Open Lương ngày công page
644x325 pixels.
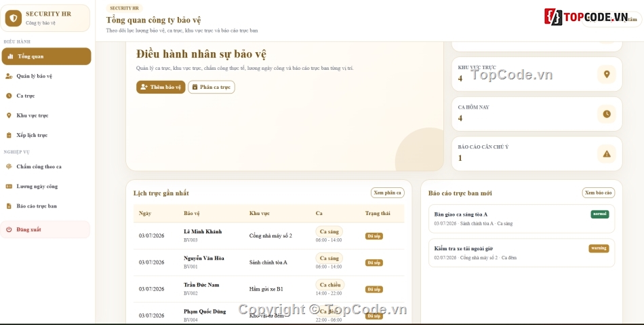(46, 186)
